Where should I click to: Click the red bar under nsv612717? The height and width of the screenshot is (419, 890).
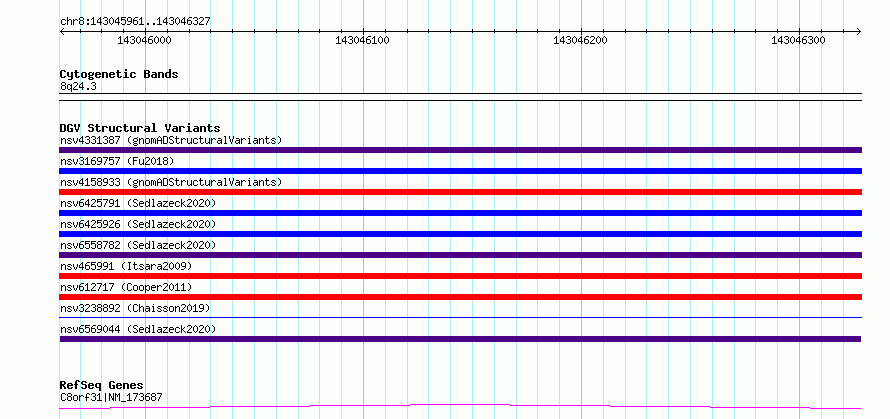[460, 297]
